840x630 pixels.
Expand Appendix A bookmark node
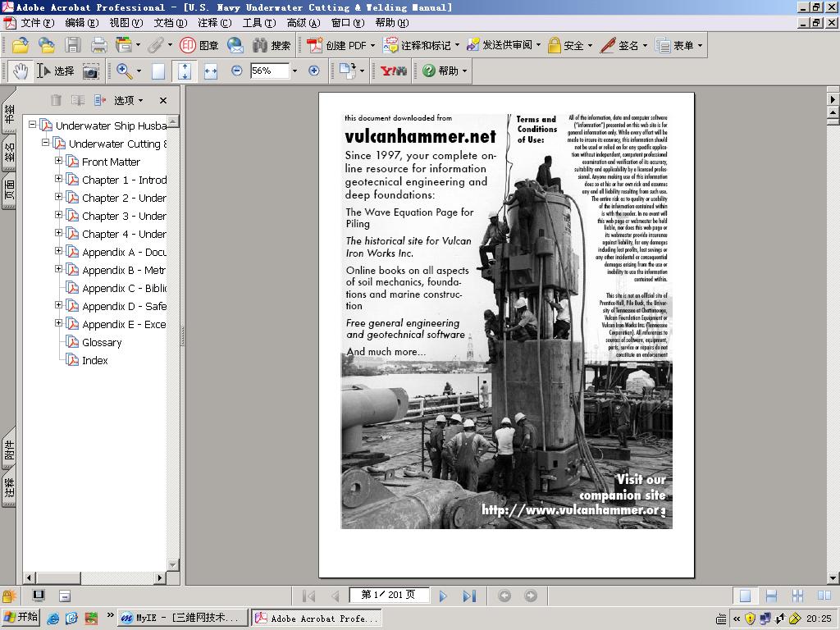tap(58, 251)
